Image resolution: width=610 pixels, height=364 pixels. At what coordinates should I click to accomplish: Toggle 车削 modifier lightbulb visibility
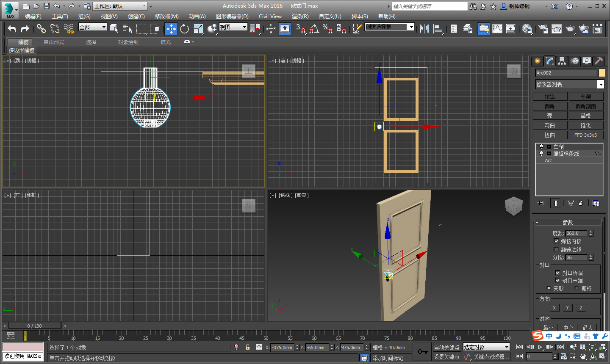pyautogui.click(x=541, y=146)
